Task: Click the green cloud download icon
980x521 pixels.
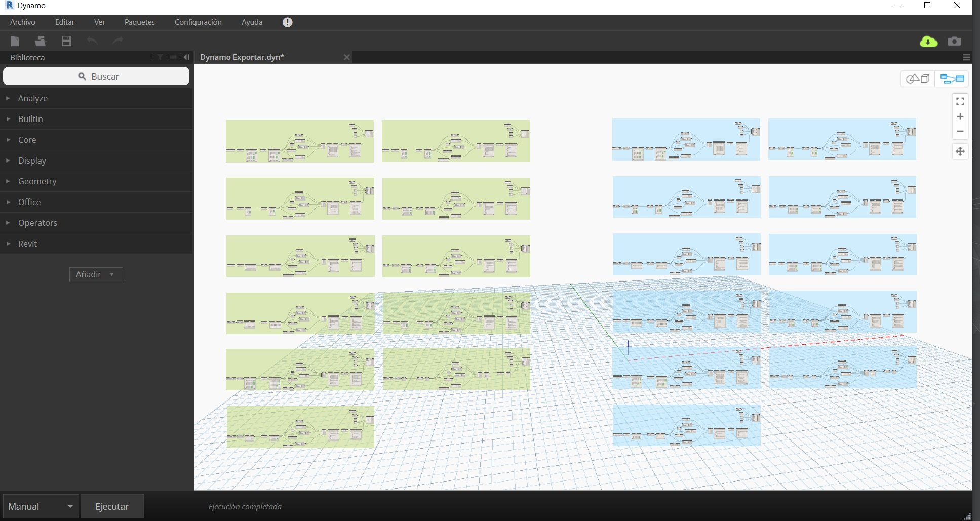Action: pyautogui.click(x=928, y=42)
